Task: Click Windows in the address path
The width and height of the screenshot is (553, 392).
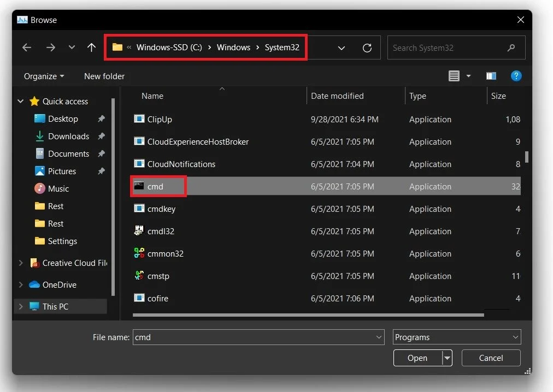Action: coord(233,47)
